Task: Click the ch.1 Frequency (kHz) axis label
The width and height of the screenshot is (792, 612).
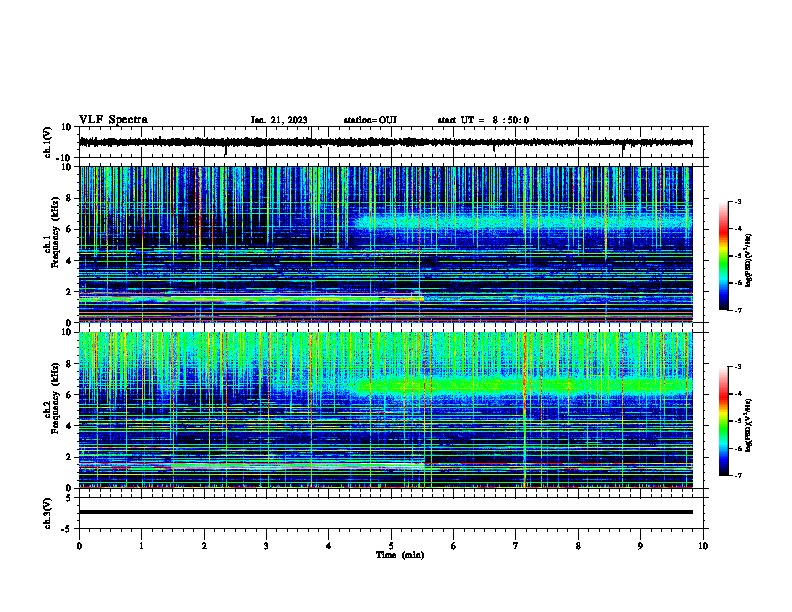Action: coord(52,233)
